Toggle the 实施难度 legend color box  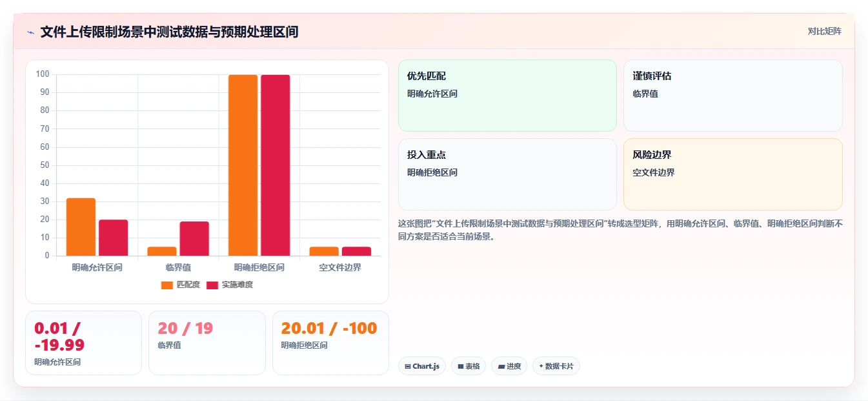point(212,285)
